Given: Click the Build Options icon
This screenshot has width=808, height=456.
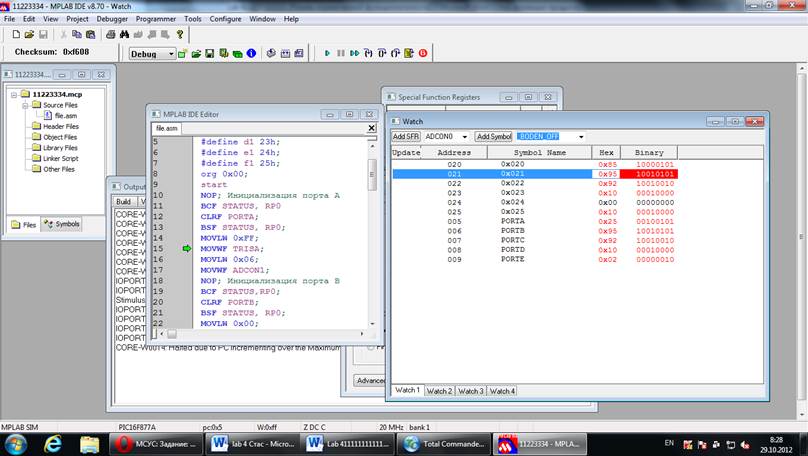Looking at the screenshot, I should (x=224, y=53).
